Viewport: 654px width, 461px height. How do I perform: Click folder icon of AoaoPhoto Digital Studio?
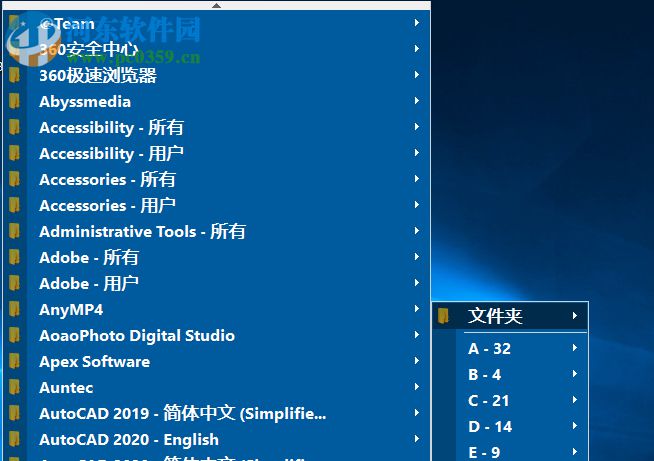(x=14, y=335)
